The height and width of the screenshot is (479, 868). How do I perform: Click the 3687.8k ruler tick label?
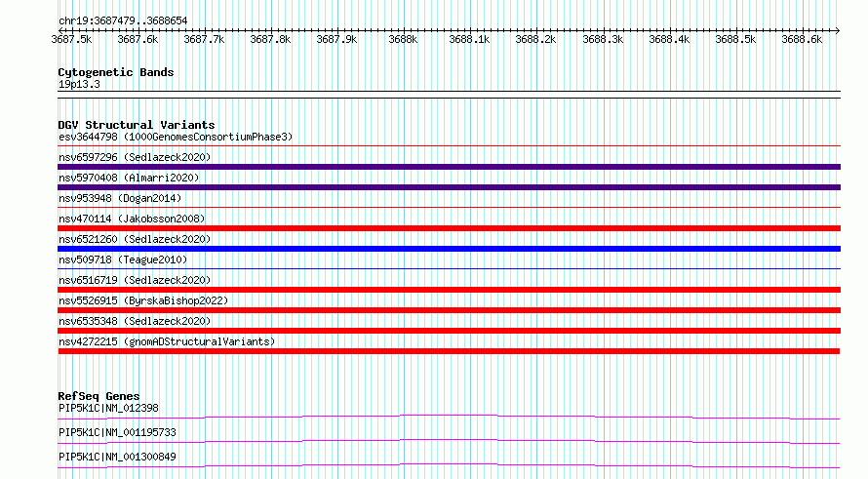click(x=271, y=39)
